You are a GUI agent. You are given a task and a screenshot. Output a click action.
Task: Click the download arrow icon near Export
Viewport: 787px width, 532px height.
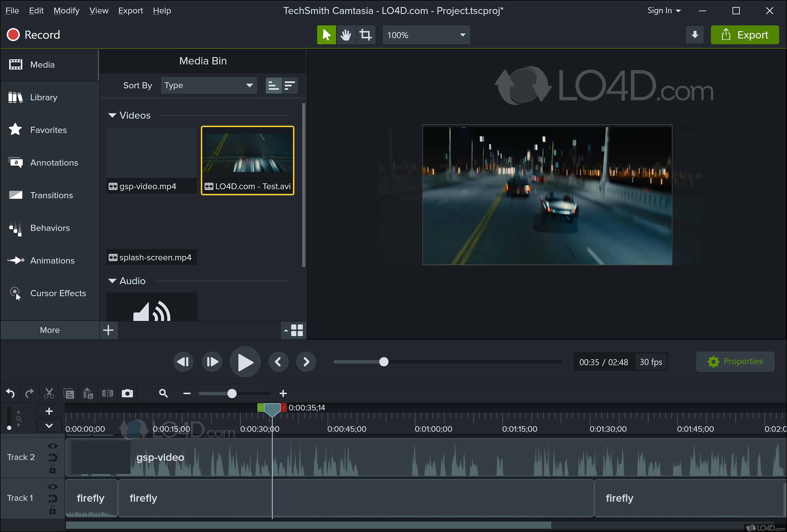click(695, 35)
